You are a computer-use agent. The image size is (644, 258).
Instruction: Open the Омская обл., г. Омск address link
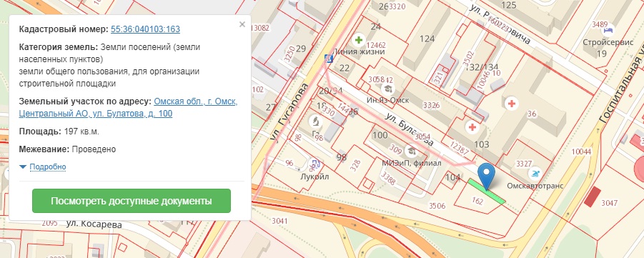128,108
